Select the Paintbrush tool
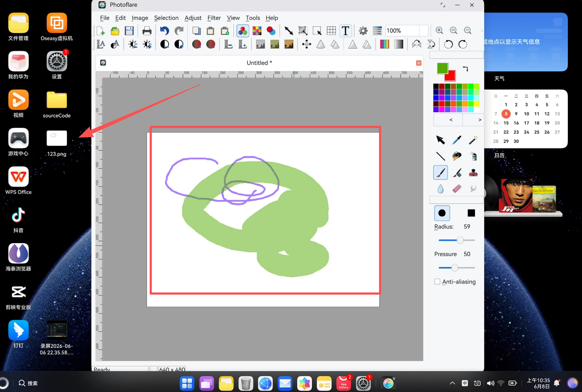The height and width of the screenshot is (392, 582). (440, 173)
